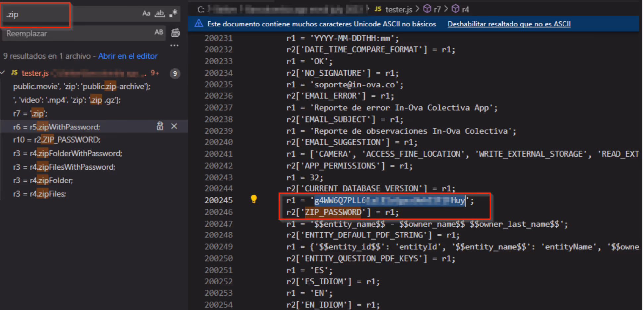Collapse the tester.js results group
The height and width of the screenshot is (310, 644).
click(x=3, y=73)
